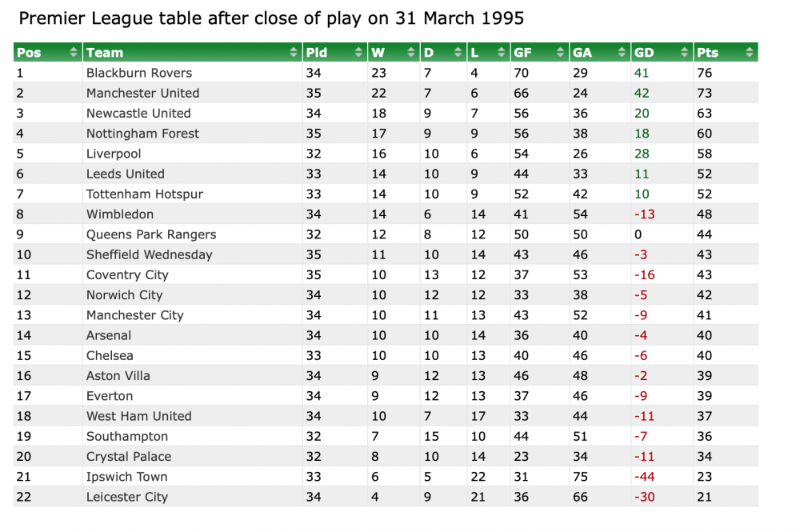Click the sort arrows icon in the Pts column

(749, 53)
